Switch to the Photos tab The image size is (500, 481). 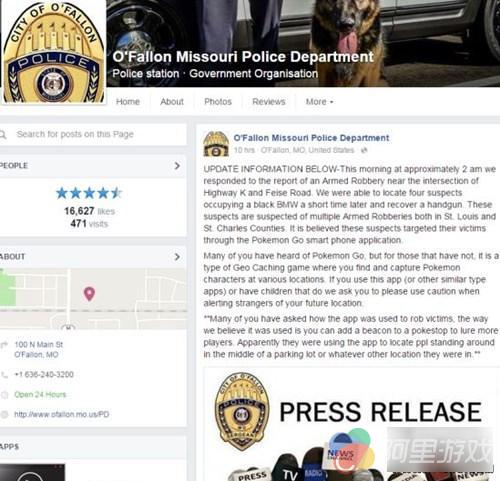pyautogui.click(x=218, y=102)
